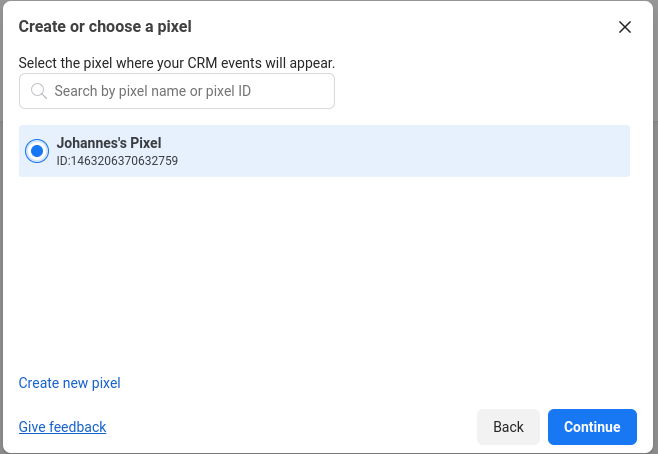This screenshot has width=658, height=454.
Task: Click pixel ID 1463206370632759 text
Action: point(118,161)
